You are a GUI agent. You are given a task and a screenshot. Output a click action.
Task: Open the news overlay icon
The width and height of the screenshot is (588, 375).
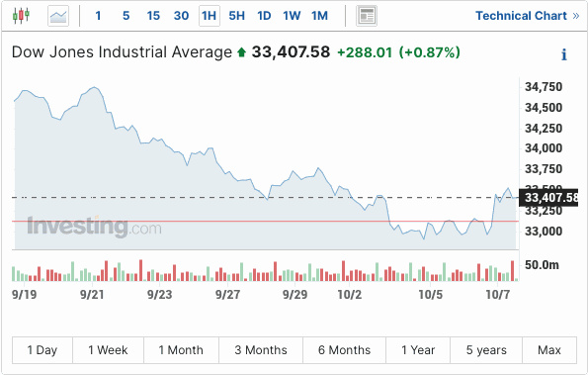[x=367, y=16]
